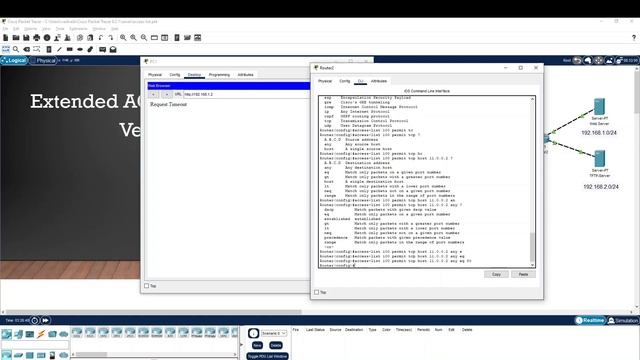Screen dimensions: 640x360
Task: Open the Programming tab in PC1 window
Action: pos(219,75)
